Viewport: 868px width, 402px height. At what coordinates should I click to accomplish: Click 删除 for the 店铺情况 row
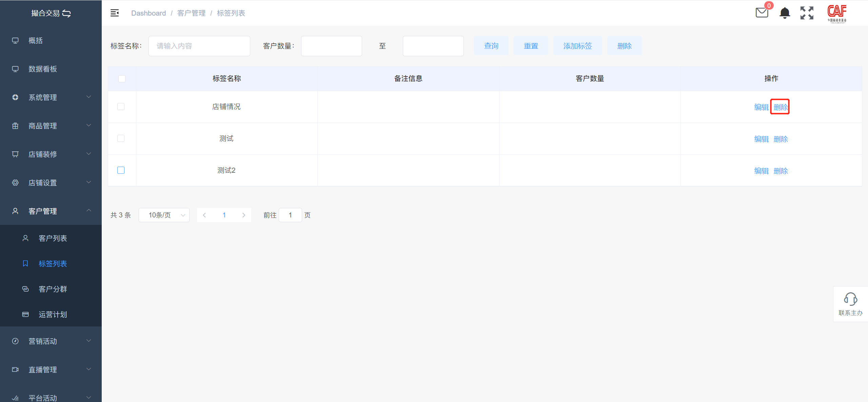tap(781, 107)
